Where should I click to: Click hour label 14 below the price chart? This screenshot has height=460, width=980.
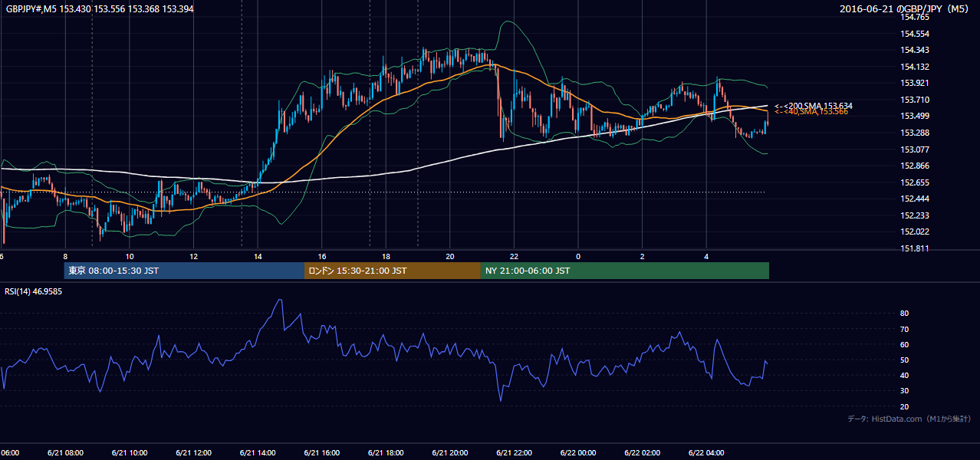point(258,256)
